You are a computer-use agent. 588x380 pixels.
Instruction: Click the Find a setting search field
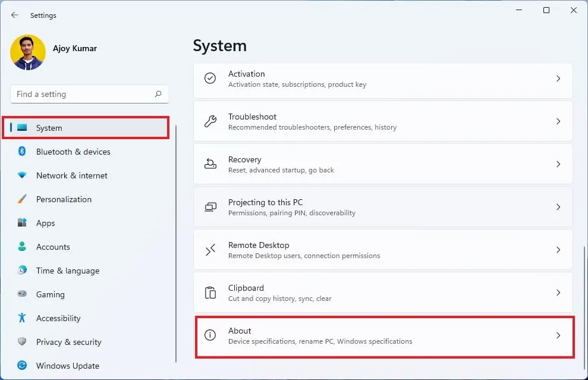pos(89,94)
